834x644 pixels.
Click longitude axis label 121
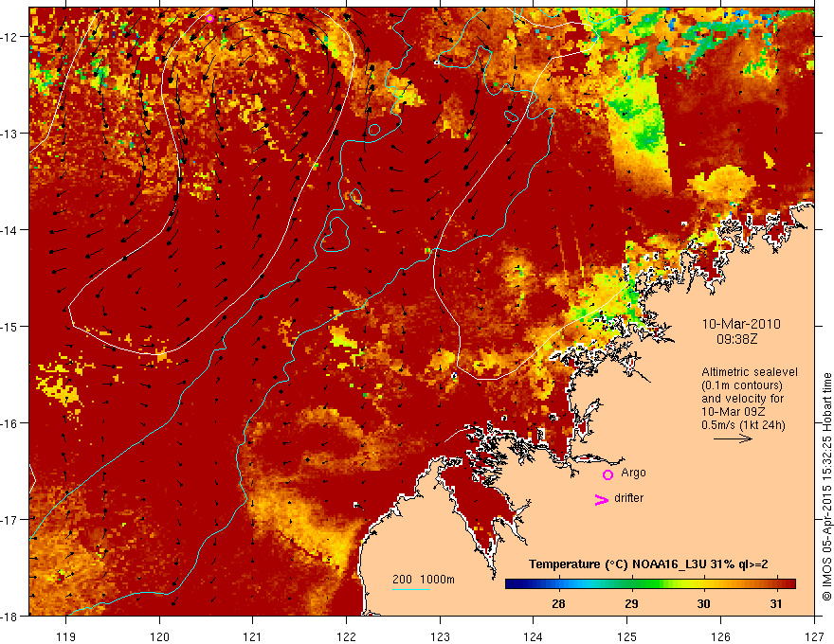point(253,636)
